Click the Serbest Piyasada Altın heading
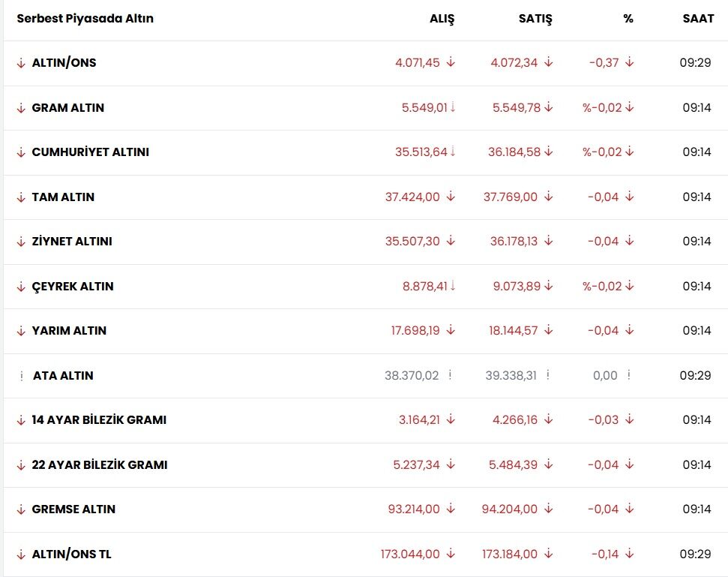This screenshot has height=577, width=728. click(x=85, y=19)
